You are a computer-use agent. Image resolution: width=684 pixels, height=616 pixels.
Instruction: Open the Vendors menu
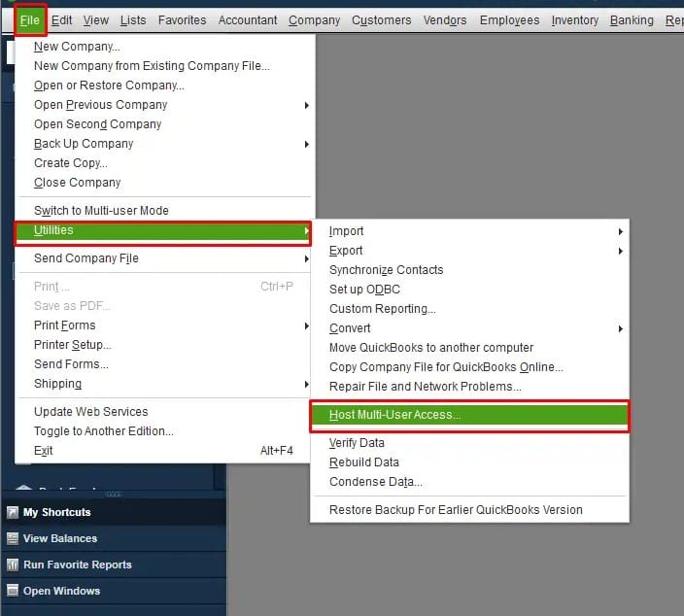445,20
